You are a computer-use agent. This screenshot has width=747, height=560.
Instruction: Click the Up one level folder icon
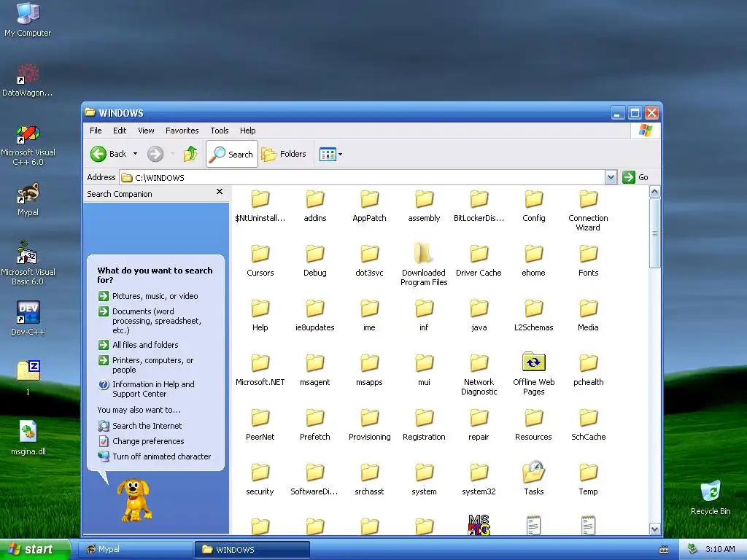point(190,154)
